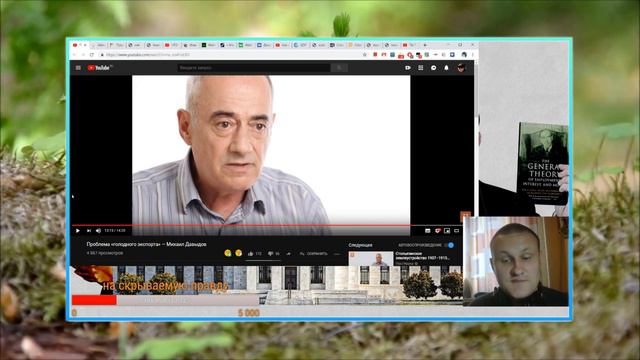Open the Столыпинское землеустройство video title
640x360 pixels.
pos(422,256)
